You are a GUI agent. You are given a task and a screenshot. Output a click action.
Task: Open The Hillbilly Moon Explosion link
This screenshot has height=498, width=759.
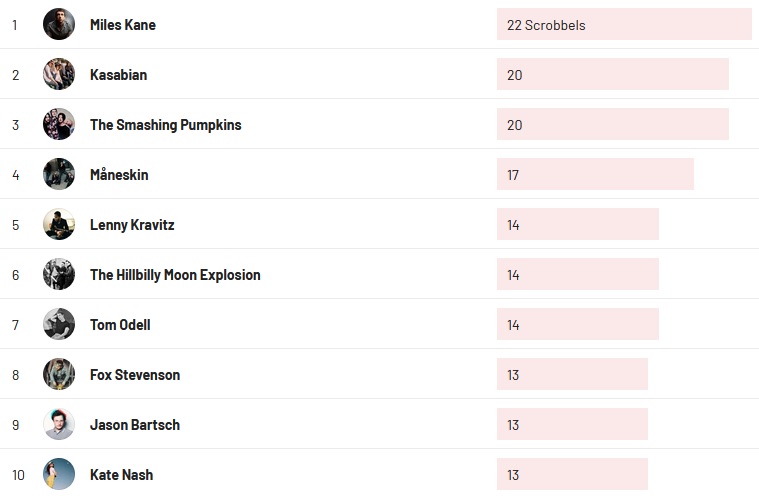[x=175, y=275]
